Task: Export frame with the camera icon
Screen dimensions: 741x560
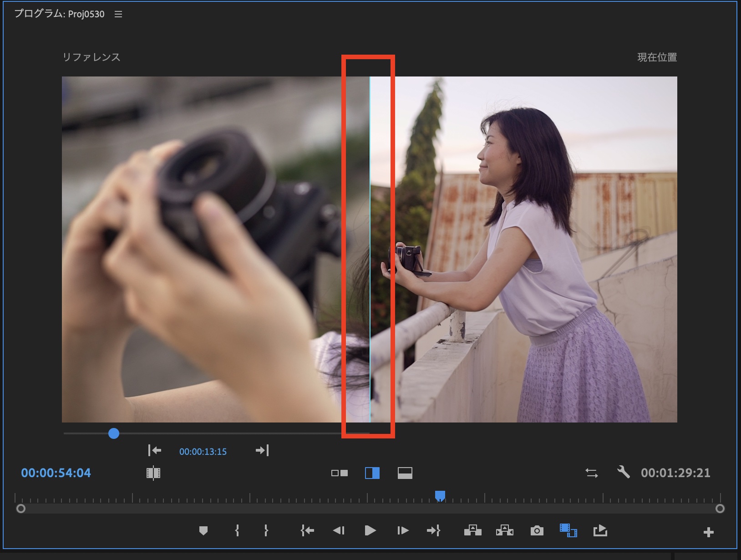Action: click(x=537, y=531)
